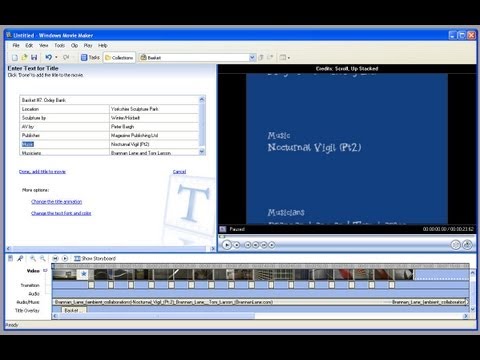Select the Brannan Lane Audio/Music clip
The height and width of the screenshot is (360, 480).
point(260,302)
